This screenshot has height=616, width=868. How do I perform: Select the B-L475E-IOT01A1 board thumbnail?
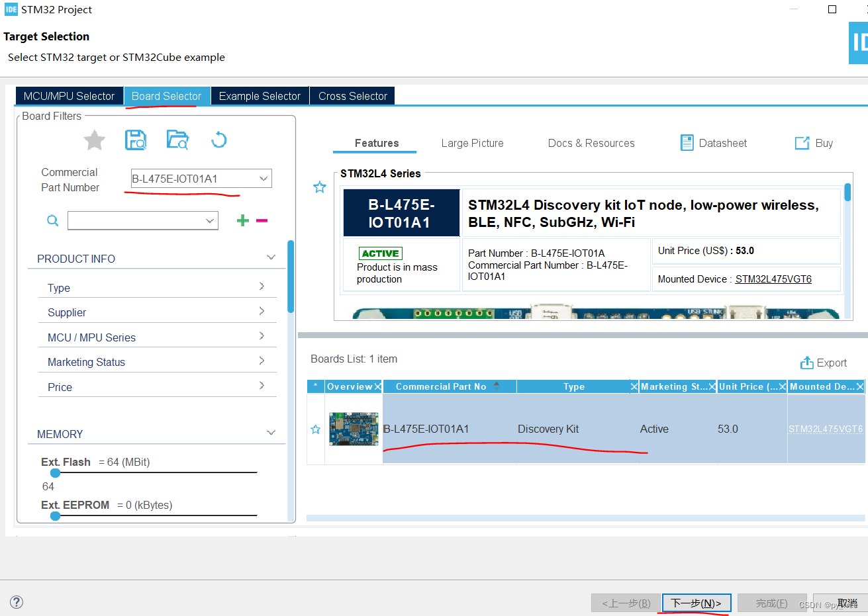coord(354,429)
